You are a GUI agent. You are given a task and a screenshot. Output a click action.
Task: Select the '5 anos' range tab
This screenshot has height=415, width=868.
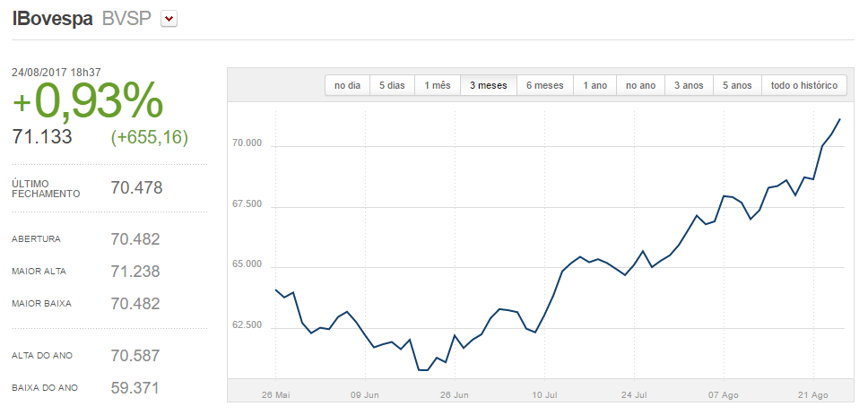(737, 85)
